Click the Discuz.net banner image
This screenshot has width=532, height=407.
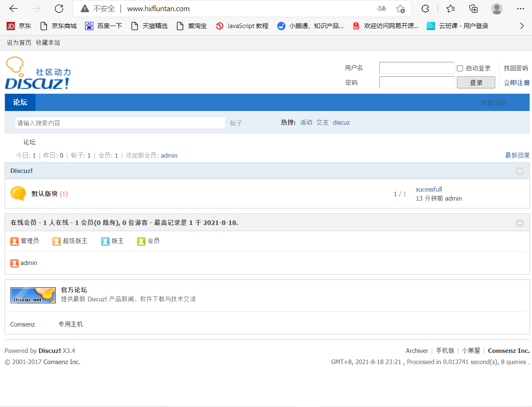[33, 295]
